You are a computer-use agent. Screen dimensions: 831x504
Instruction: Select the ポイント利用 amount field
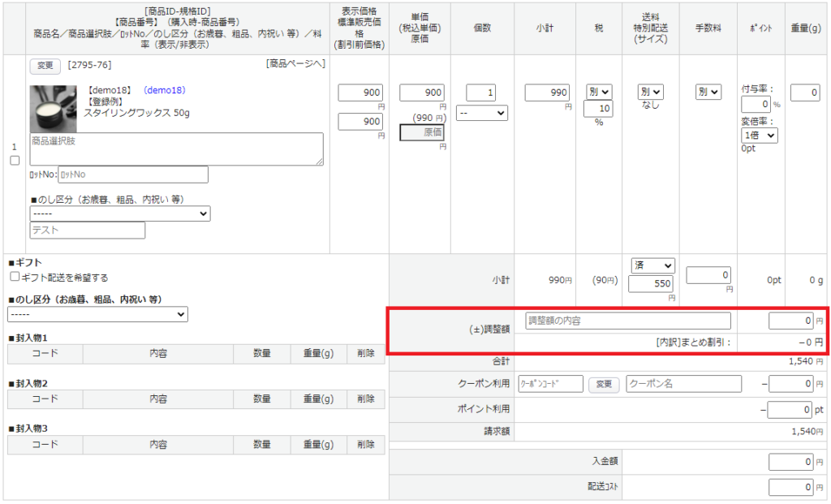(789, 411)
